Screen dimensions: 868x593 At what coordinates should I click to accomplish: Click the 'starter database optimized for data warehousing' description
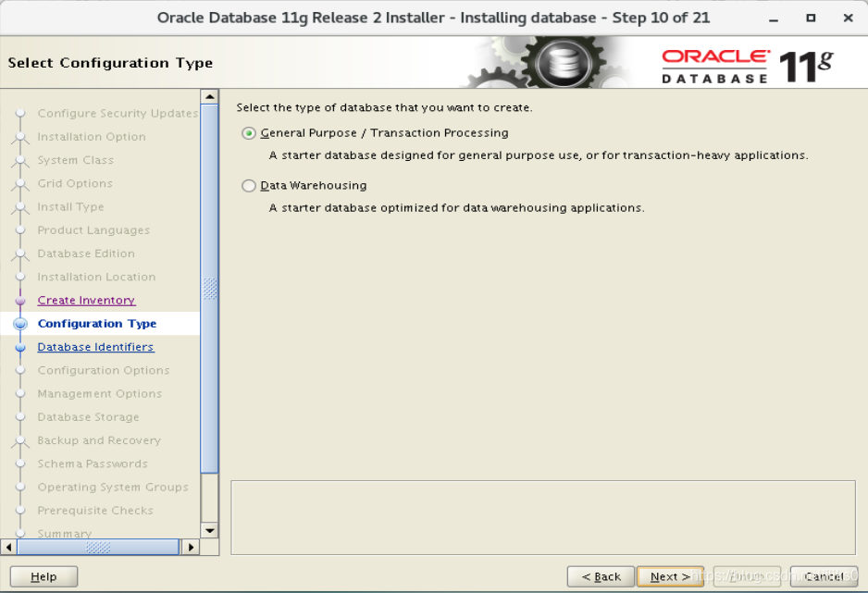click(x=457, y=208)
